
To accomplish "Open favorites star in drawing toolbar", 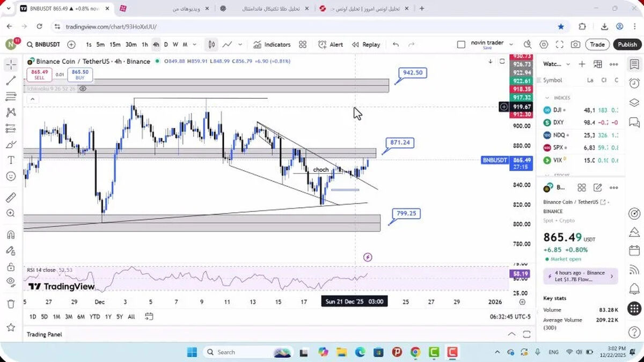I will [x=11, y=327].
